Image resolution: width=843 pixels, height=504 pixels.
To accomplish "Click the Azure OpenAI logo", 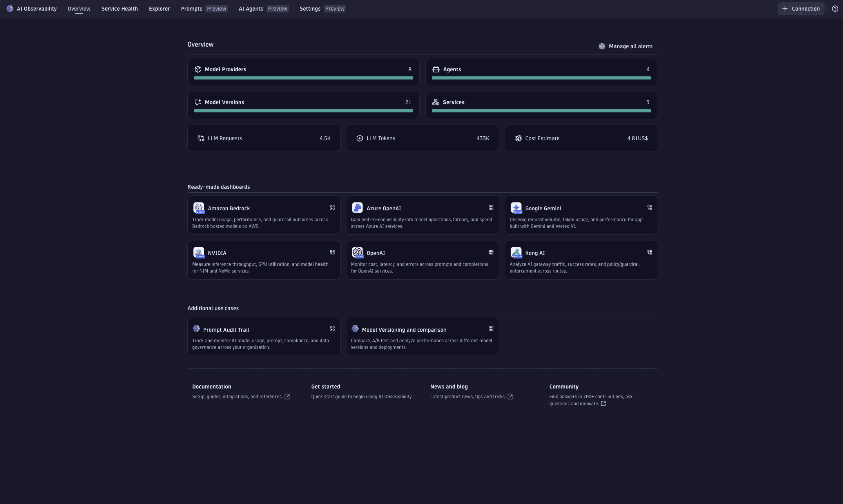I will click(357, 208).
